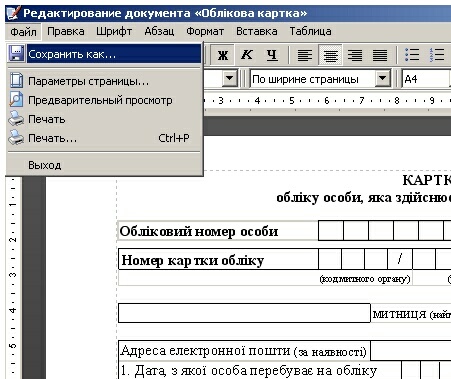The height and width of the screenshot is (379, 451).
Task: Toggle underline Ч formatting
Action: [x=272, y=55]
